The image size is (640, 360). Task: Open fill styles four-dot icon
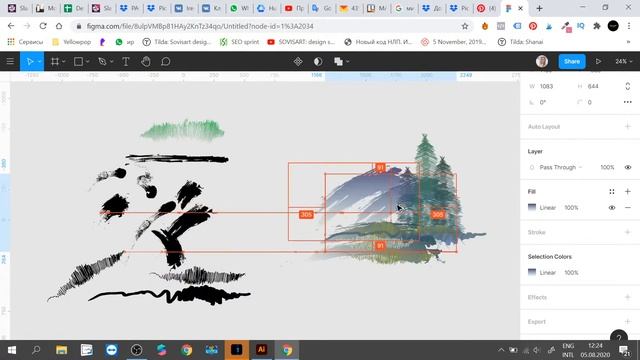pos(611,191)
